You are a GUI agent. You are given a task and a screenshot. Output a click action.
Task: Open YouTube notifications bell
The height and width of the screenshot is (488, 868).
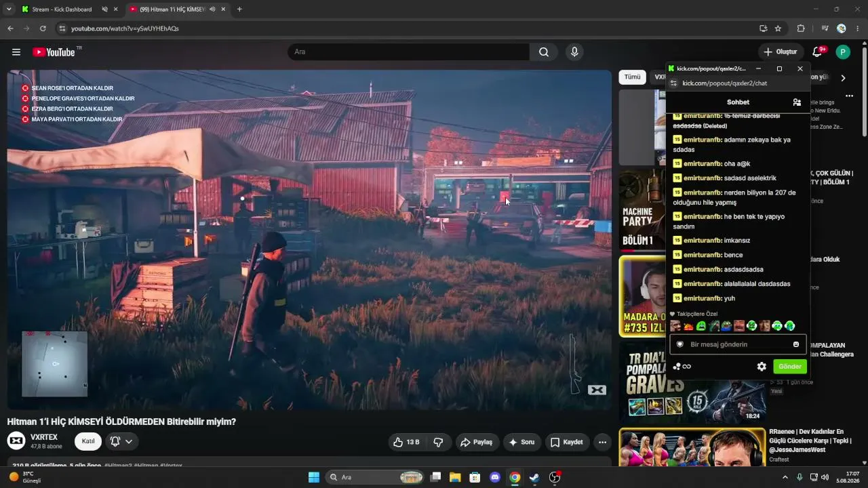(817, 52)
